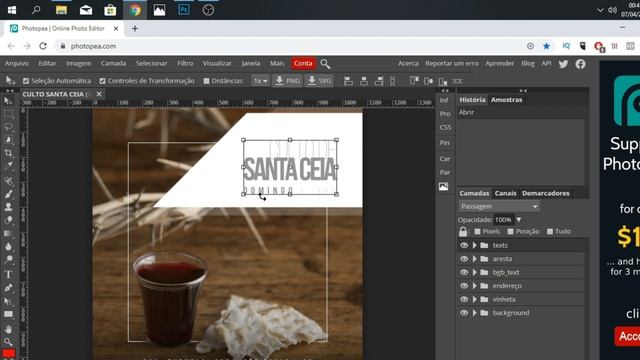Select the Blur drop tool
Image resolution: width=640 pixels, height=360 pixels.
(8, 247)
